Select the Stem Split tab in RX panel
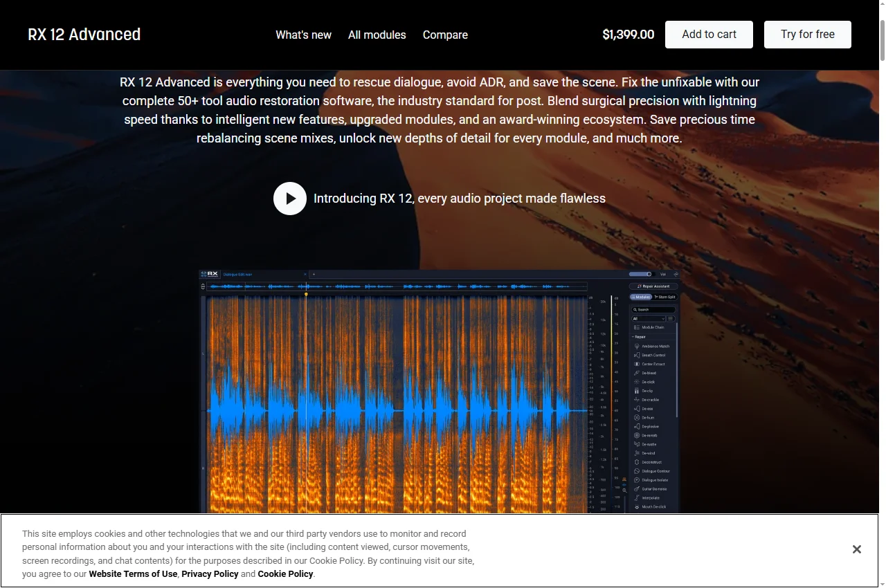 (665, 297)
